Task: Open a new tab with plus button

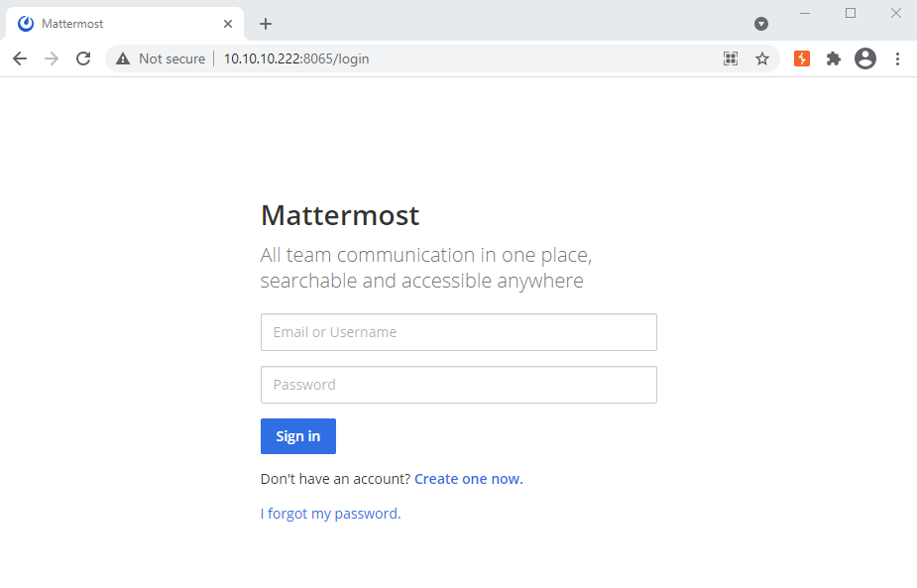Action: pos(266,24)
